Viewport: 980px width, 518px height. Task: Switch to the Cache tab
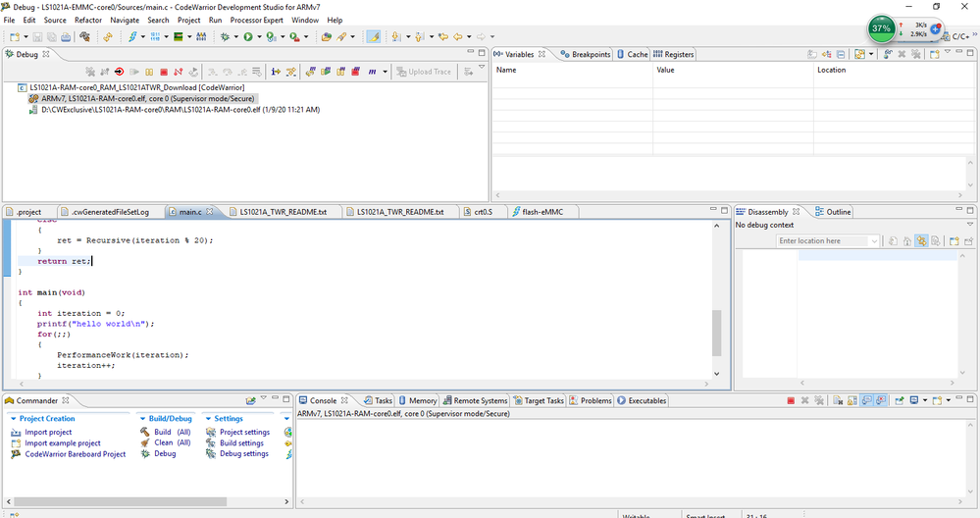coord(633,54)
